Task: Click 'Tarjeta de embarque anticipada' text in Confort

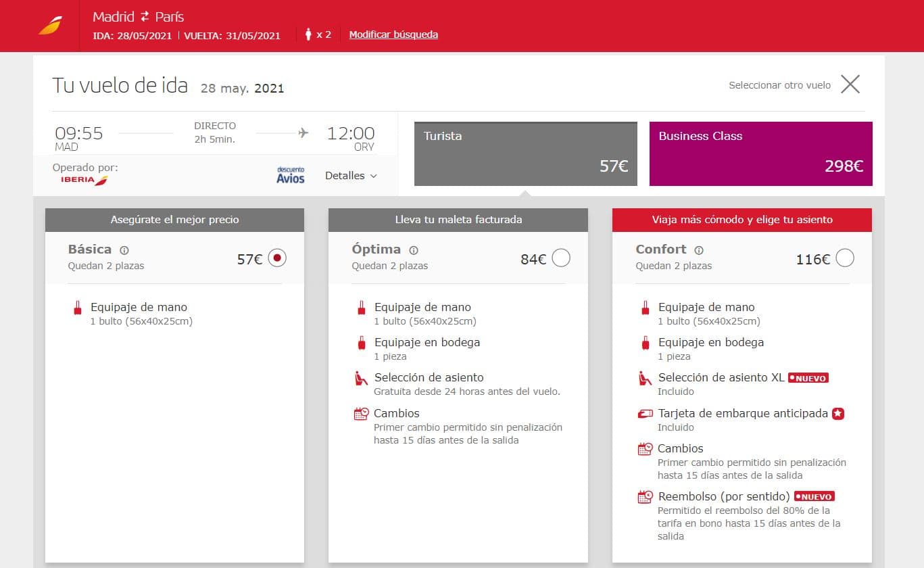Action: click(743, 413)
